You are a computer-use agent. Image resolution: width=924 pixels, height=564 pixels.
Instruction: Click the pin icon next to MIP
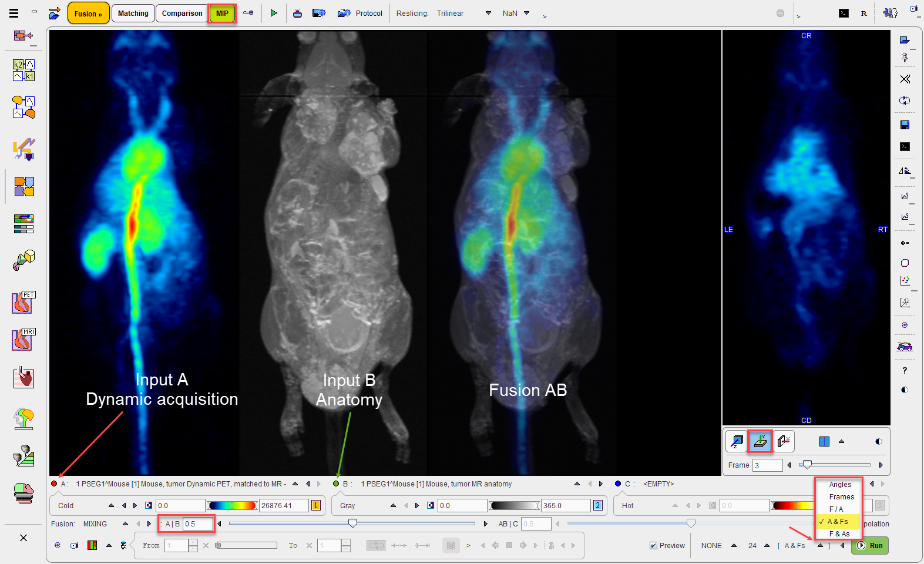248,13
